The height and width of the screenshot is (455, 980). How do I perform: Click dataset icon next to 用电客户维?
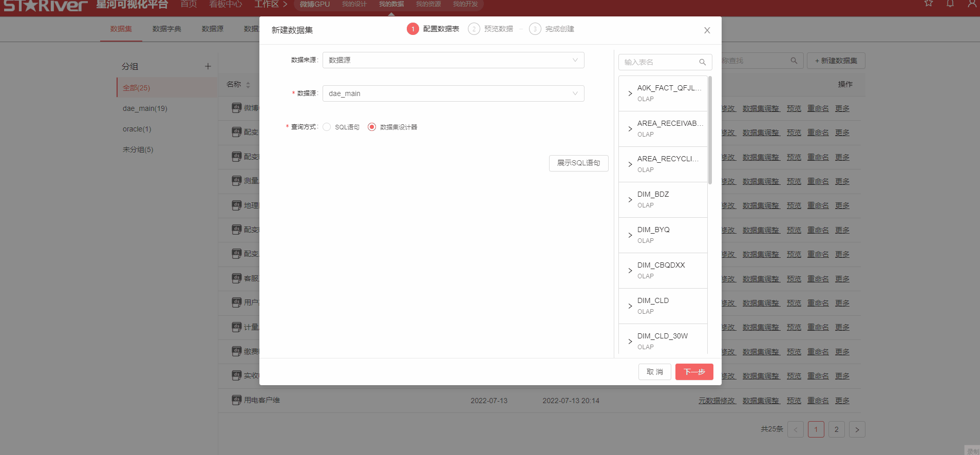coord(236,400)
